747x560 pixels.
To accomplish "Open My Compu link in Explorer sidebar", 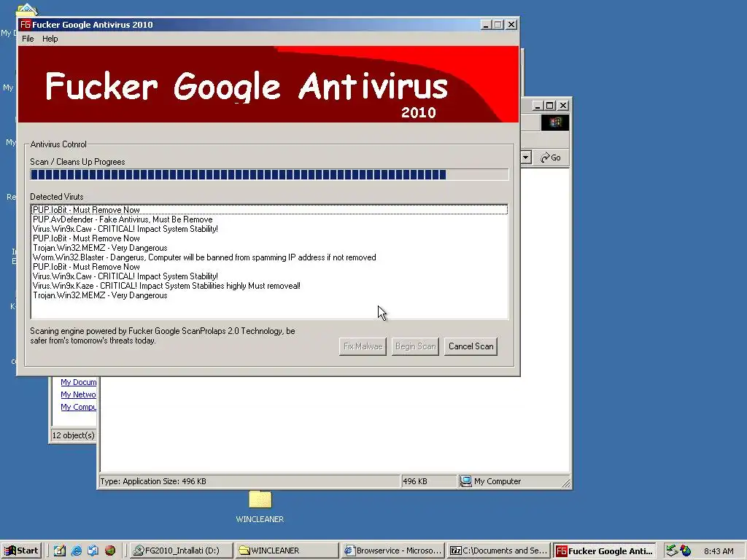I will (79, 407).
